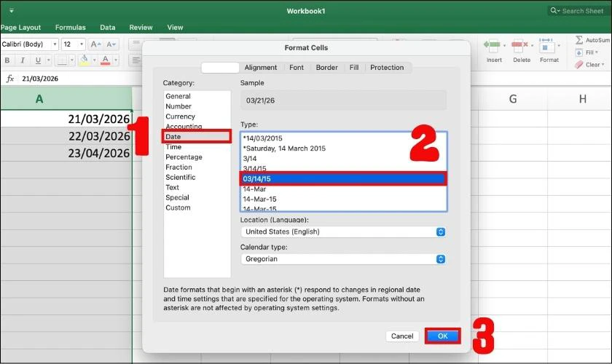The width and height of the screenshot is (612, 364).
Task: Click the fx insert function icon
Action: (x=10, y=79)
